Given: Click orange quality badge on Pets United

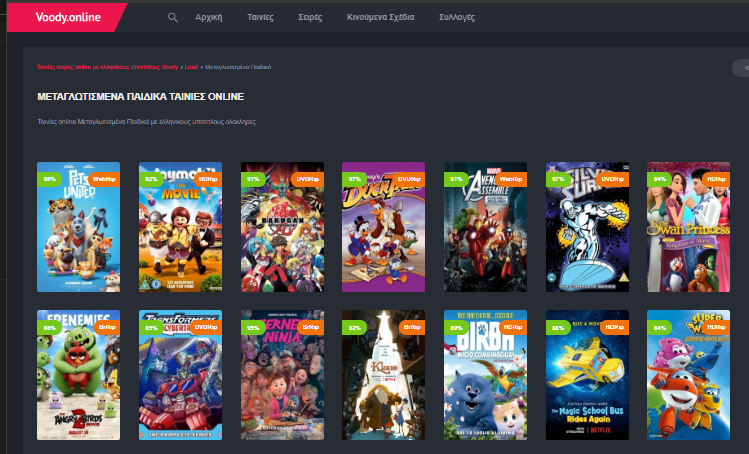Looking at the screenshot, I should [x=104, y=179].
